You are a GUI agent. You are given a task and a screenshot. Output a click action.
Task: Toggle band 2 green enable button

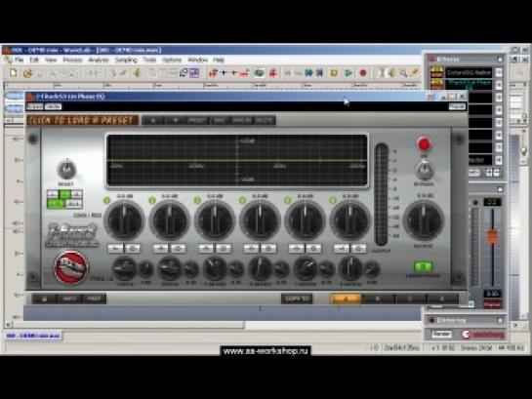click(152, 200)
